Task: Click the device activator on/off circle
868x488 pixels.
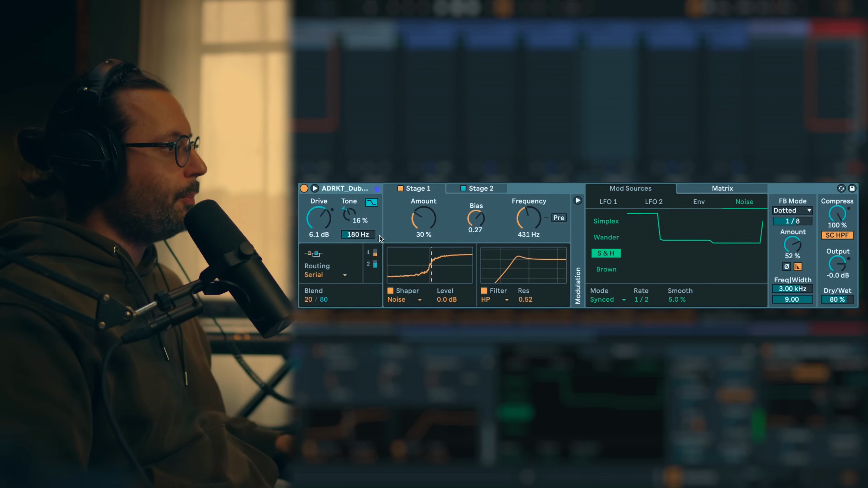Action: point(304,188)
